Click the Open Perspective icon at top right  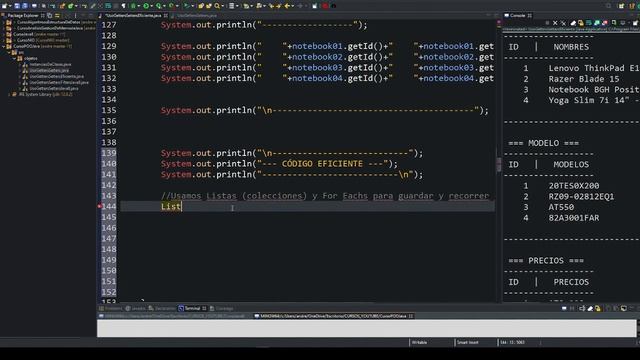pos(621,6)
